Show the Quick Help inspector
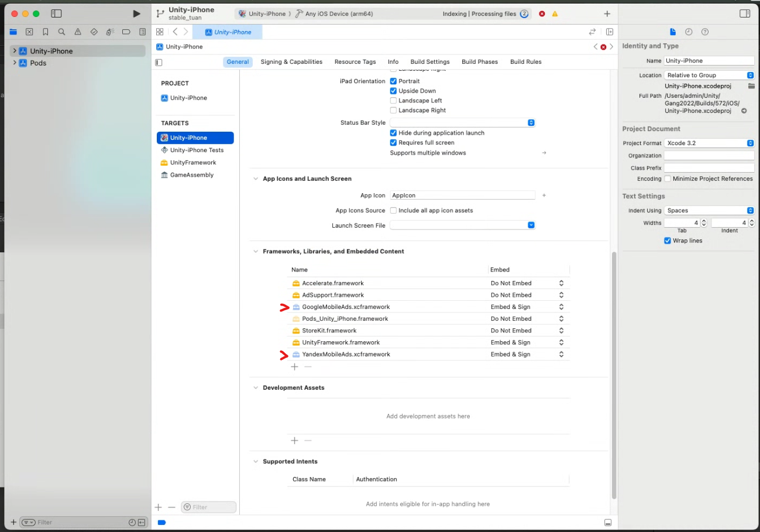760x532 pixels. point(705,32)
